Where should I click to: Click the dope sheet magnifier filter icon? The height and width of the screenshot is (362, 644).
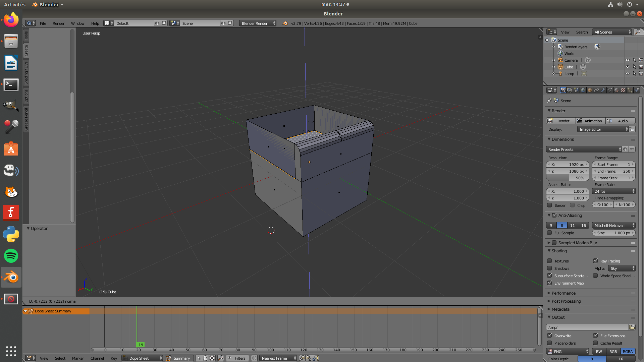[221, 358]
